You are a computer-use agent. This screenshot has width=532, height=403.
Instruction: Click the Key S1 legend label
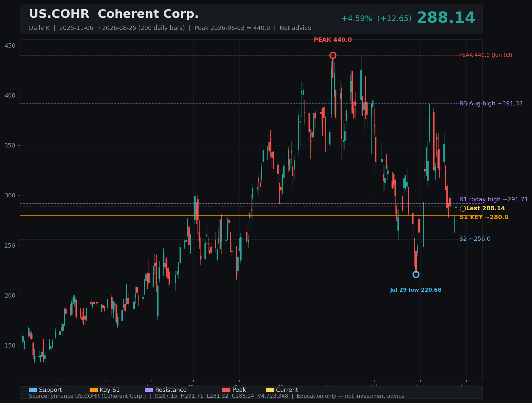tap(110, 390)
